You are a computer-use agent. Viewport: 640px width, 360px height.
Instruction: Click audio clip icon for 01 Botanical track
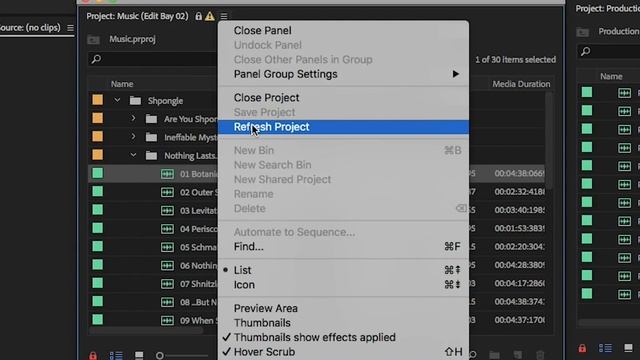pyautogui.click(x=167, y=174)
